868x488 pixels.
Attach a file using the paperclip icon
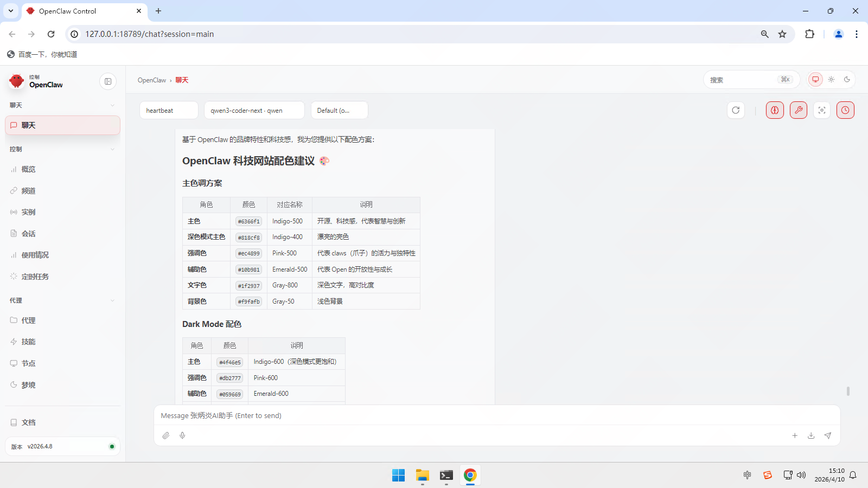pyautogui.click(x=166, y=435)
